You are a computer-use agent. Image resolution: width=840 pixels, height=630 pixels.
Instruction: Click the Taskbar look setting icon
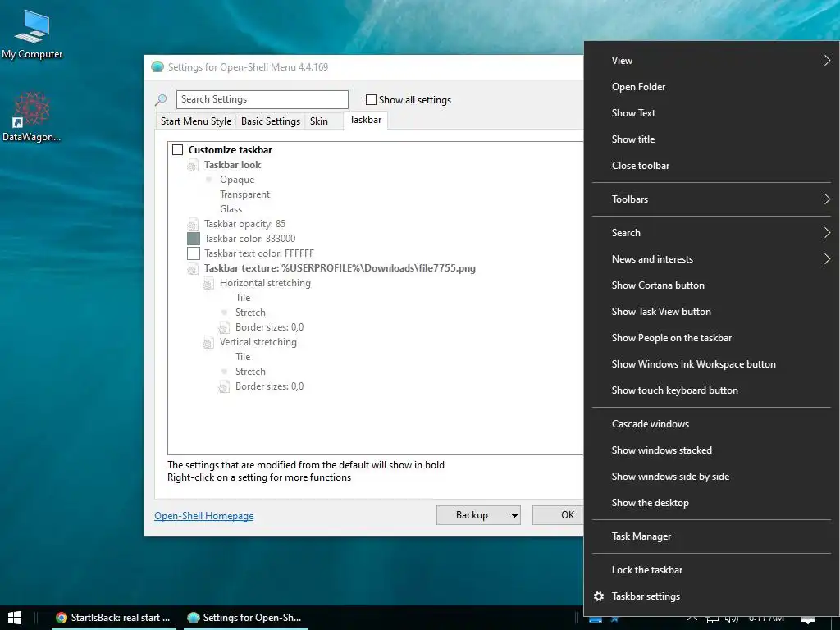tap(193, 166)
